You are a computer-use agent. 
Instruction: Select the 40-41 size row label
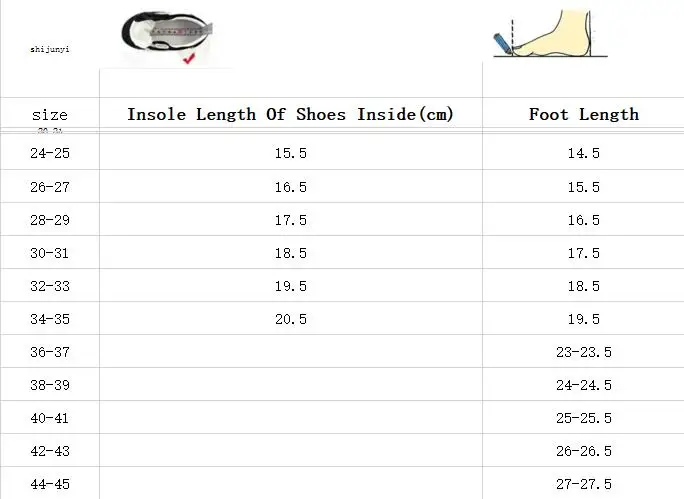tap(50, 418)
